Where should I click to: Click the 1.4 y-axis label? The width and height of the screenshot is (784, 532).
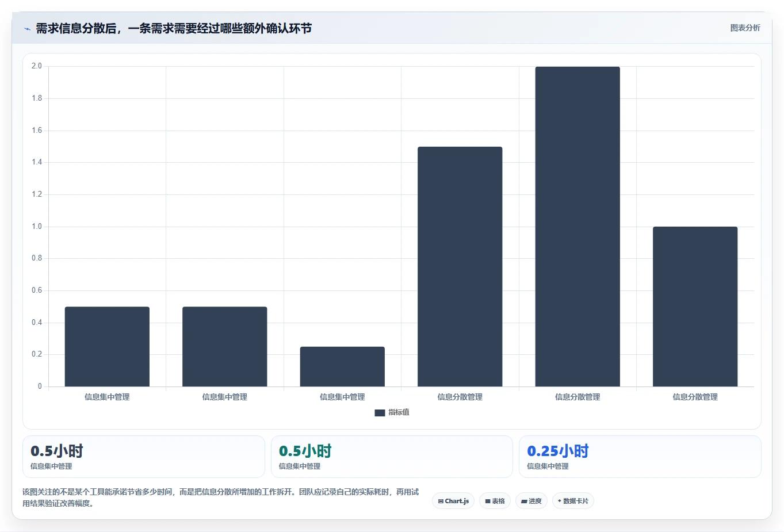coord(37,162)
